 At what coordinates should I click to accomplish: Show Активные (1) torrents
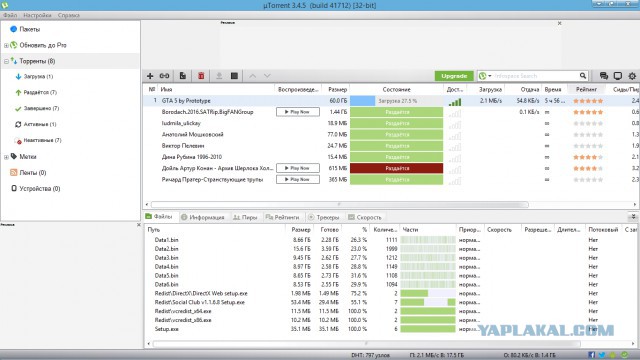pos(40,124)
